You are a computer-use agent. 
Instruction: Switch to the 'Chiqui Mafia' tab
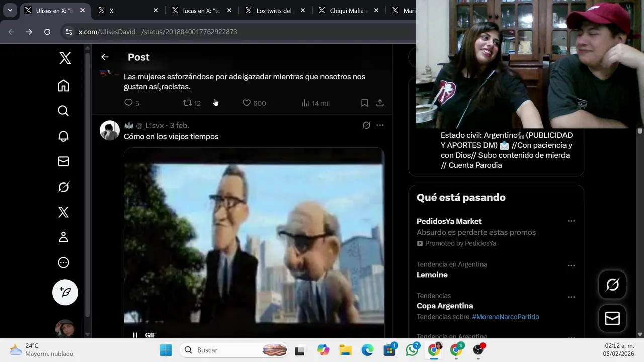349,10
